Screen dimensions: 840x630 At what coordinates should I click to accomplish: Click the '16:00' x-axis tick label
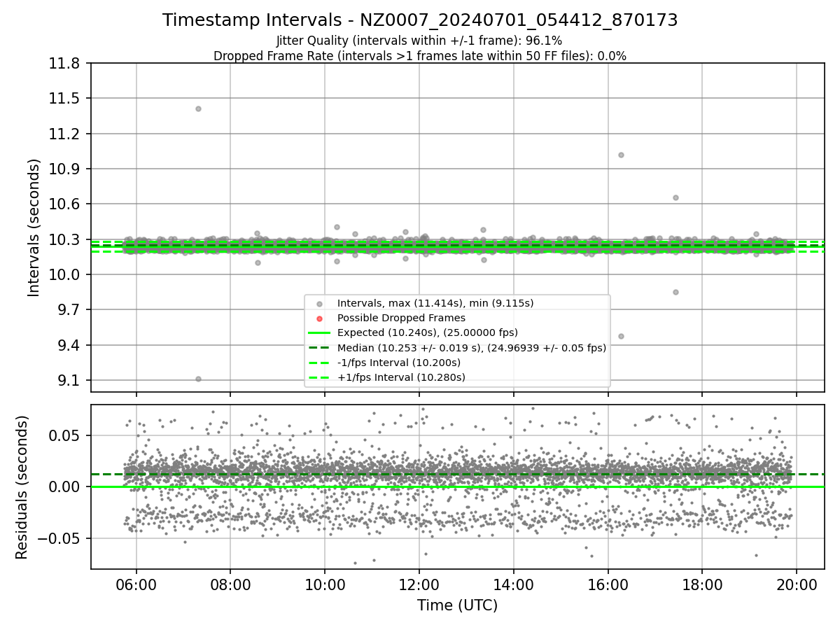608,584
